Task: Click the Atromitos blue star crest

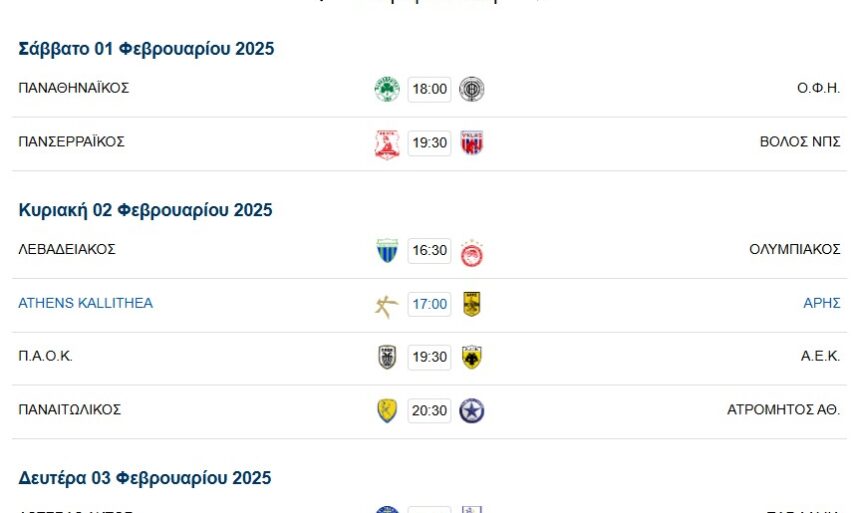Action: pos(471,411)
